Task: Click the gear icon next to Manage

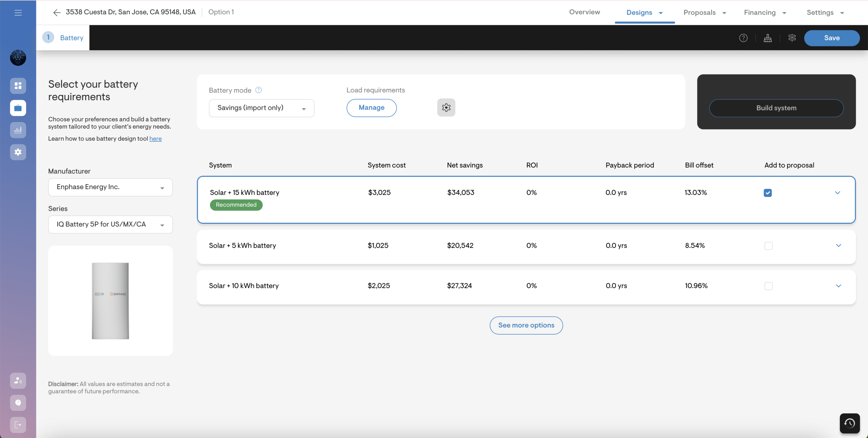Action: pos(446,108)
